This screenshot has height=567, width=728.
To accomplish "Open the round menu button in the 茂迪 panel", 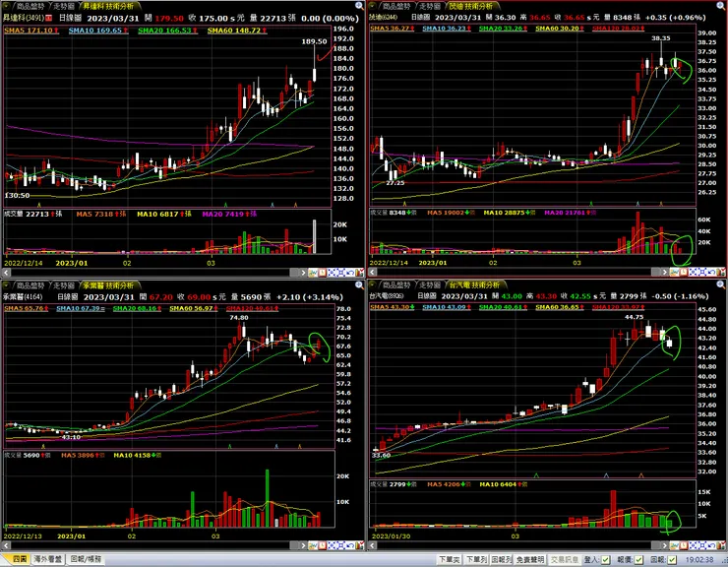I will coord(373,6).
